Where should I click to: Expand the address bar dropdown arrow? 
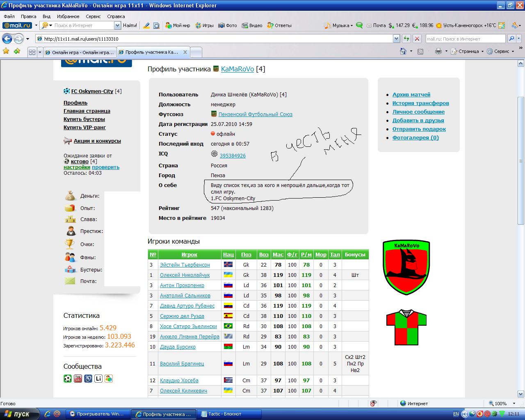point(396,39)
